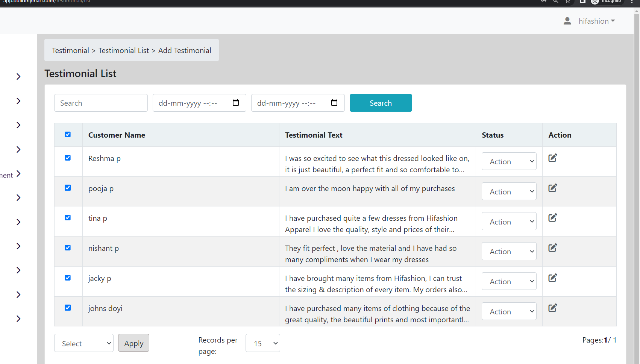Click edit icon for tina p

pyautogui.click(x=552, y=218)
